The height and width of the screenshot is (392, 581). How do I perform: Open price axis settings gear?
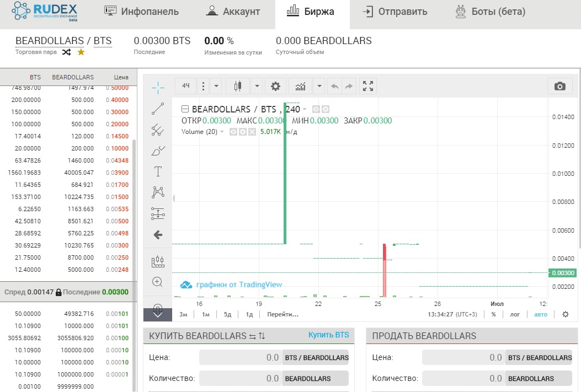[x=566, y=314]
